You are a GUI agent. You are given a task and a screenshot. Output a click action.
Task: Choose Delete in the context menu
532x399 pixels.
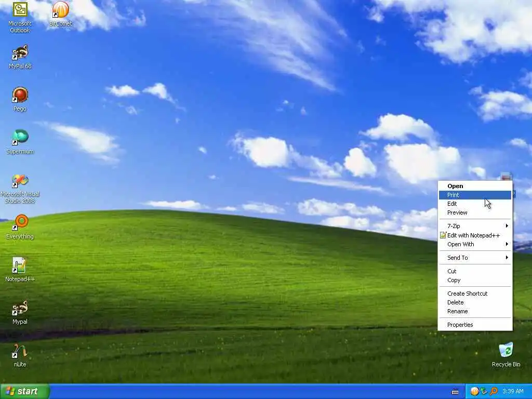pyautogui.click(x=475, y=302)
